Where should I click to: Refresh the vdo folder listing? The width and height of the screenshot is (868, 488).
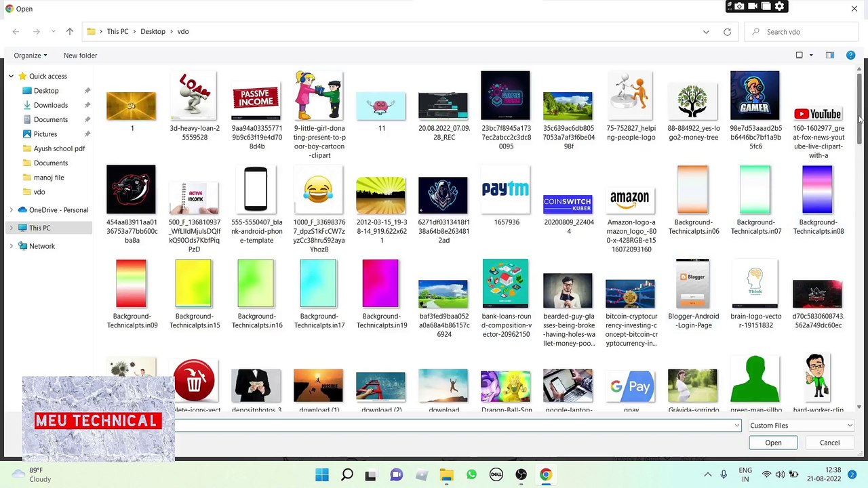pos(727,32)
